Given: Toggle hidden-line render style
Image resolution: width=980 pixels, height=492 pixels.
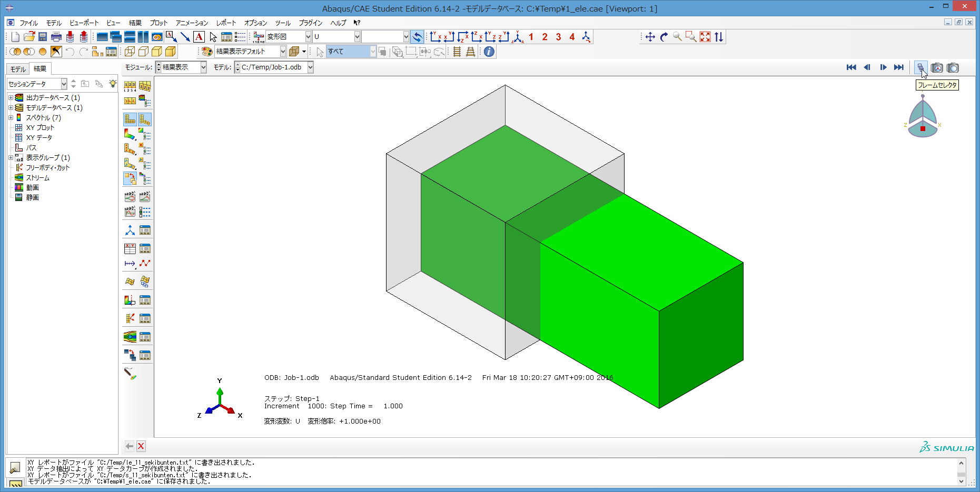Looking at the screenshot, I should click(x=143, y=52).
